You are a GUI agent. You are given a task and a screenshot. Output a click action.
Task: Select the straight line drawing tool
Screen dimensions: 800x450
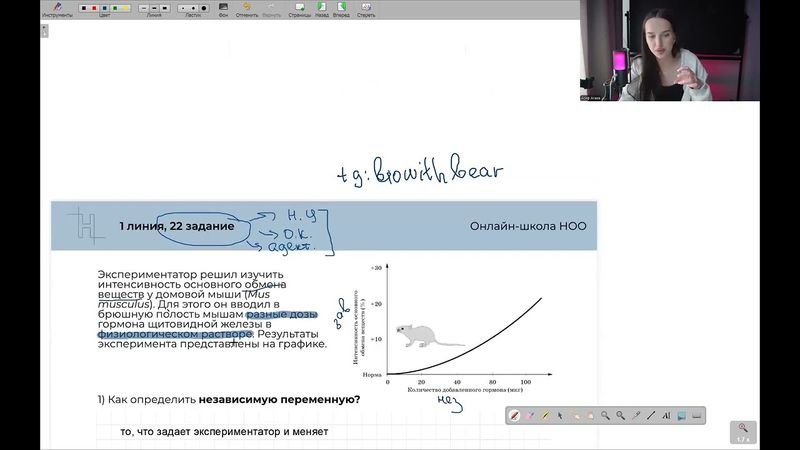tap(651, 416)
